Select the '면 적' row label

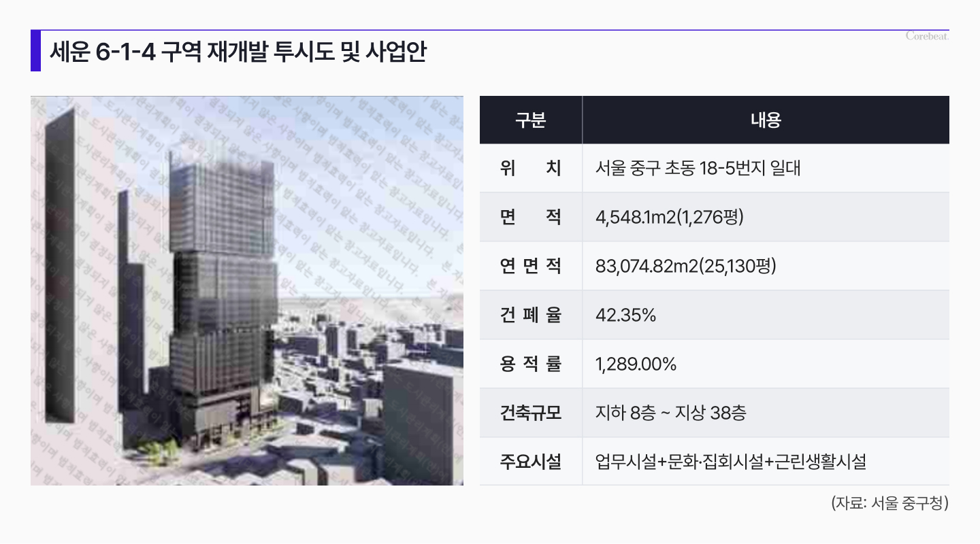click(530, 217)
